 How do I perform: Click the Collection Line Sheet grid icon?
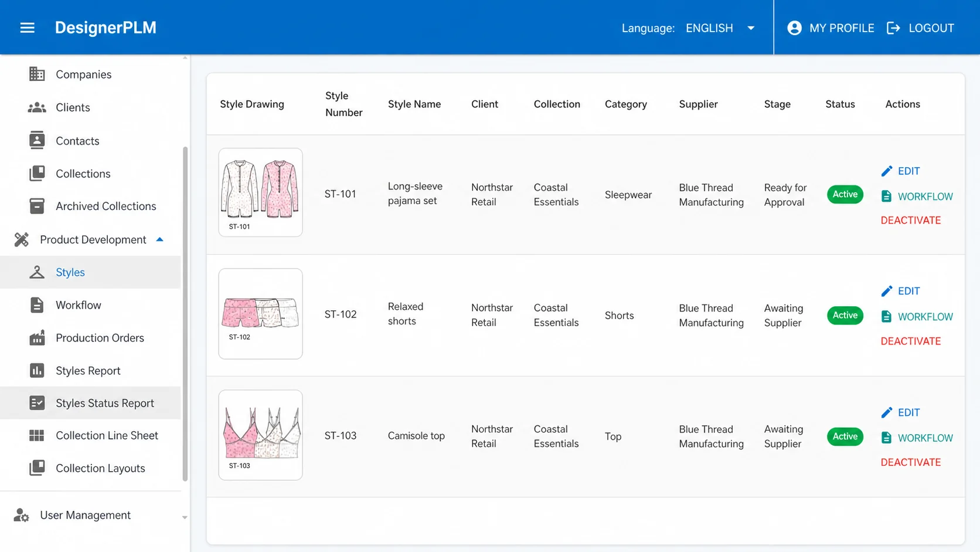click(37, 435)
